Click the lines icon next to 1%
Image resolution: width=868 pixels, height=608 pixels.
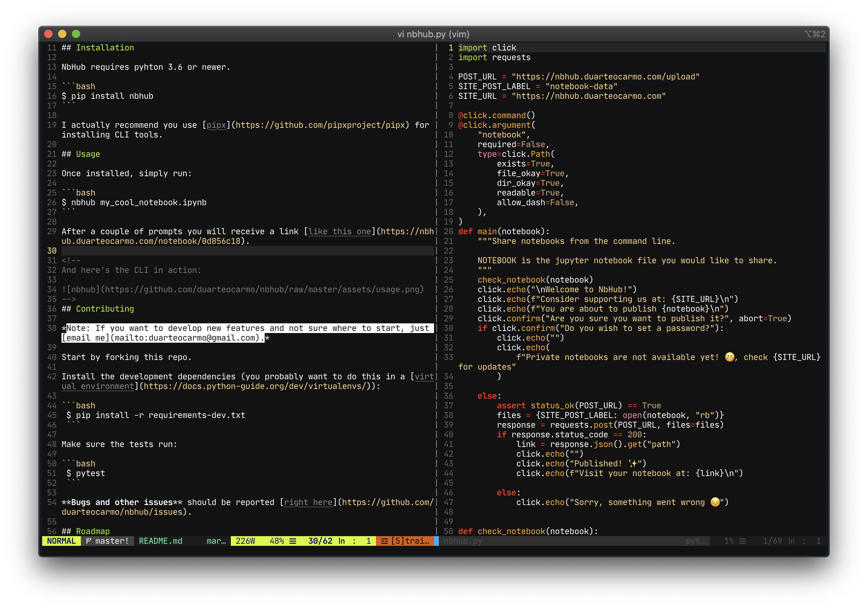click(x=742, y=541)
